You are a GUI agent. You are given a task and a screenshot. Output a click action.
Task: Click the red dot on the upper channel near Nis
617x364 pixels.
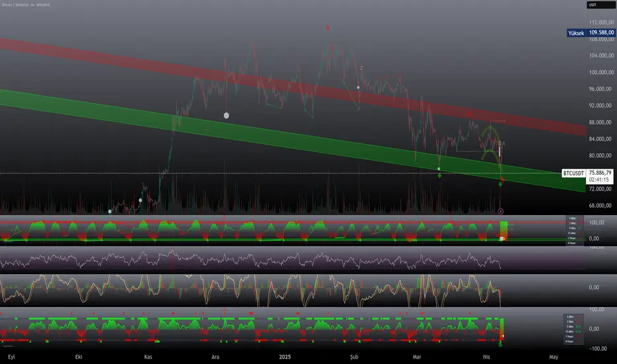click(x=470, y=114)
